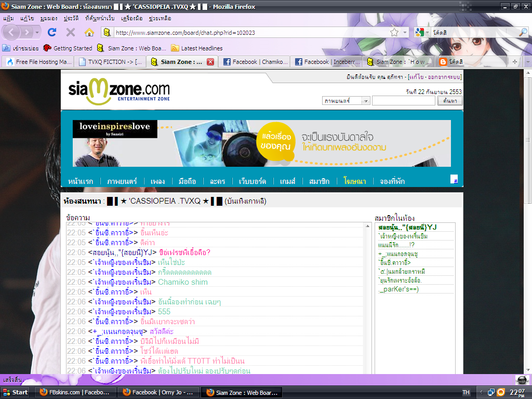Click the orange tray icon beside the clock

pos(501,392)
